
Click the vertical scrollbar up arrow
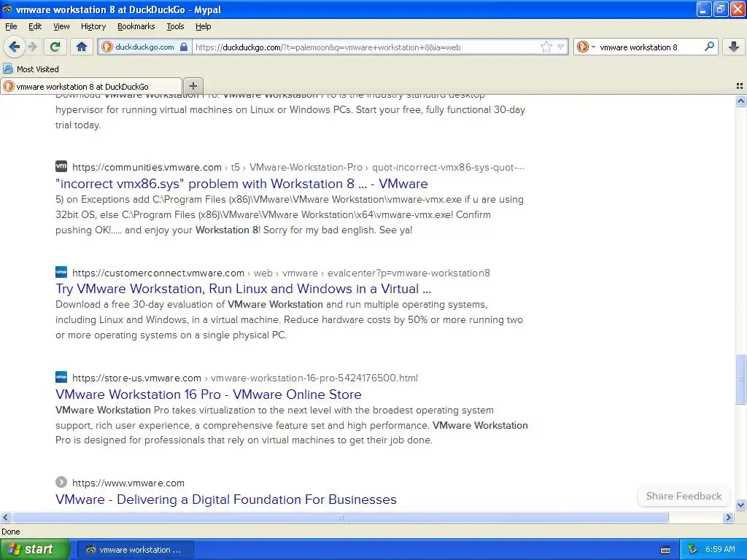[740, 101]
